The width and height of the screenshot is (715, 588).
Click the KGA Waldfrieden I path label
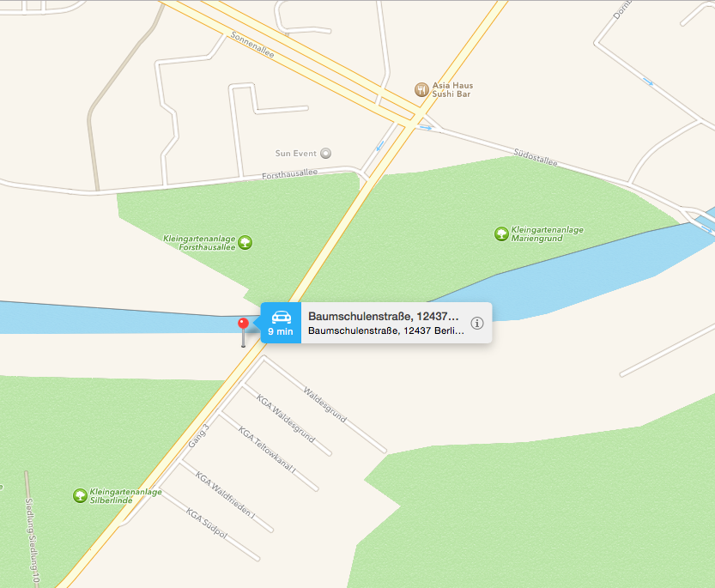pyautogui.click(x=225, y=495)
